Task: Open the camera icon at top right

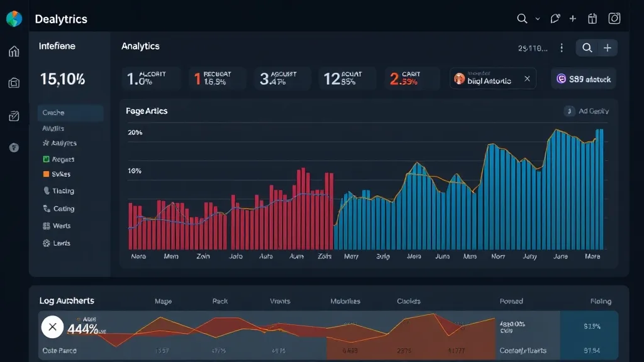Action: tap(614, 18)
